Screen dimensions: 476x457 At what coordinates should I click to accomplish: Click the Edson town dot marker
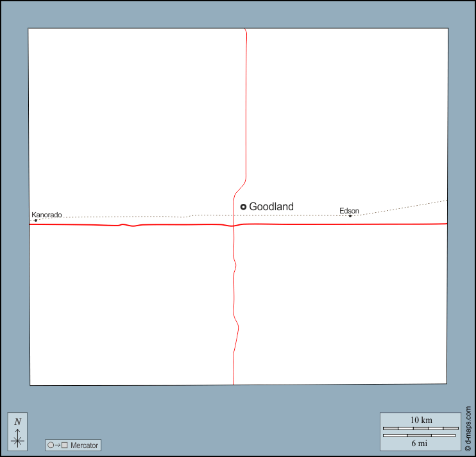tap(350, 216)
